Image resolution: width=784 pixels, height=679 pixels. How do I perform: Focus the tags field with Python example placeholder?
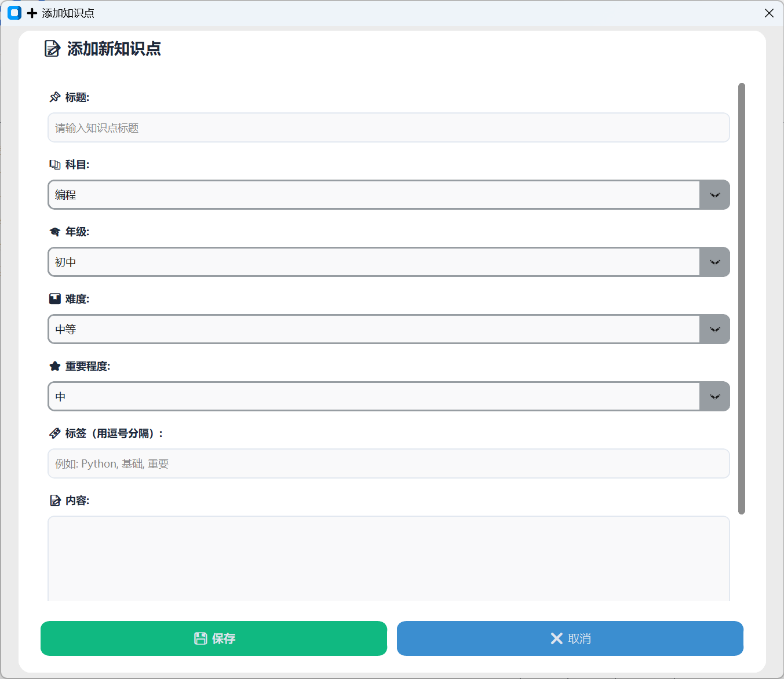click(389, 463)
